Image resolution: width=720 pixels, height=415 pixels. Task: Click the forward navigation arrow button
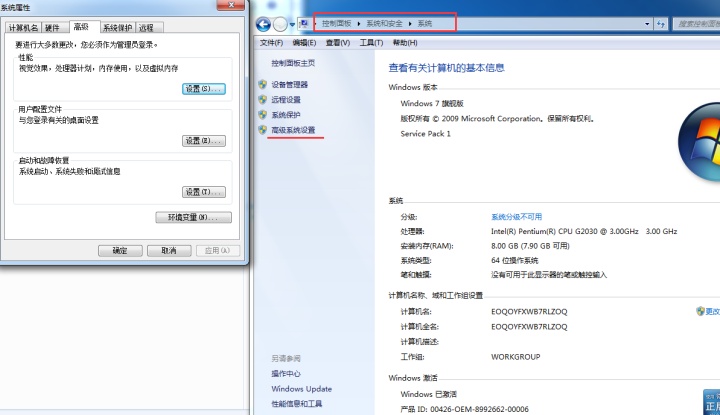tap(280, 24)
